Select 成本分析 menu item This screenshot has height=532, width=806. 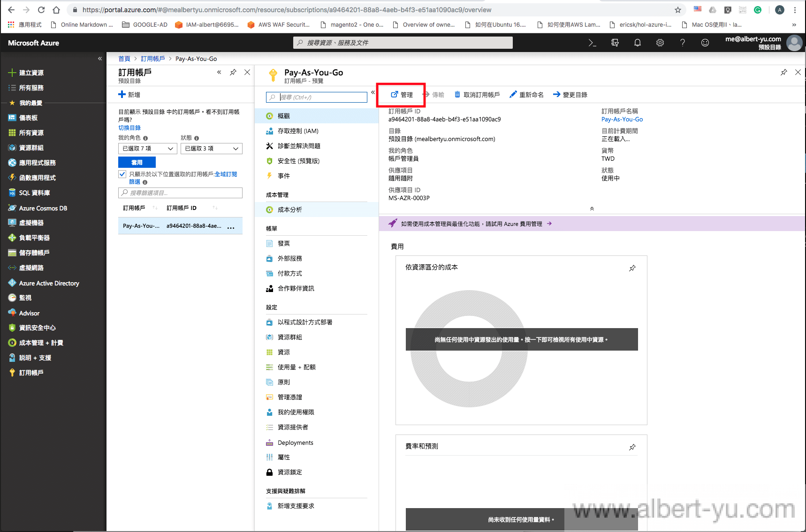click(317, 210)
